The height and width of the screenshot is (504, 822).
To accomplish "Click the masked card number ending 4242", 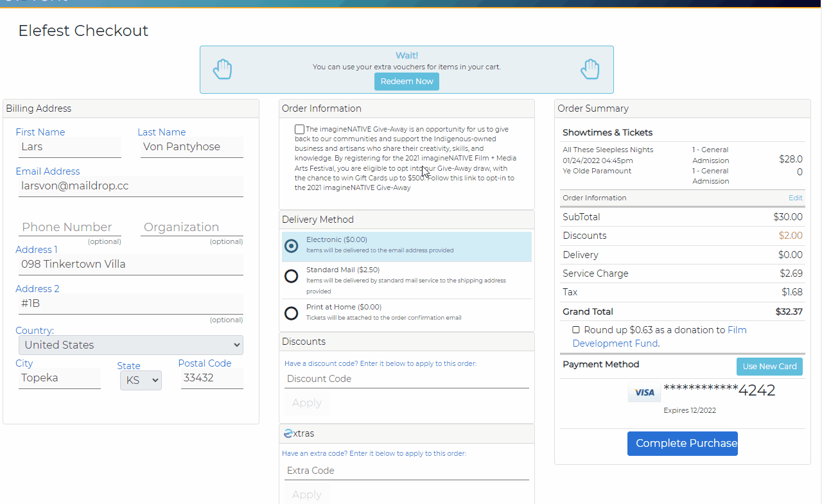I will 719,390.
